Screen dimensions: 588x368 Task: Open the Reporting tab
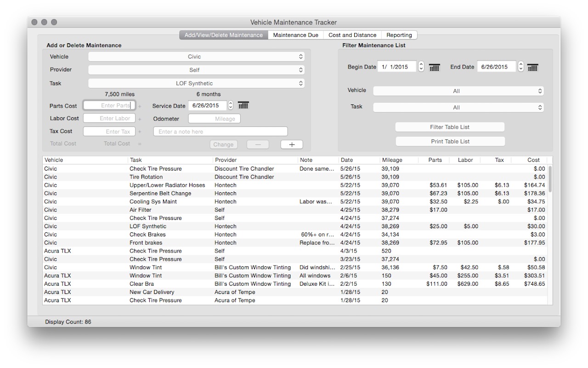point(399,35)
